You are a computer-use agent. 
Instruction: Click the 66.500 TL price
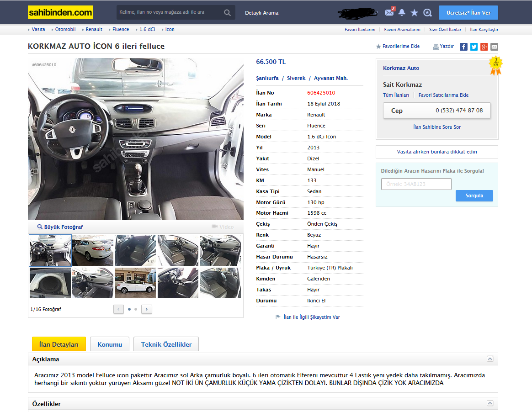click(271, 62)
